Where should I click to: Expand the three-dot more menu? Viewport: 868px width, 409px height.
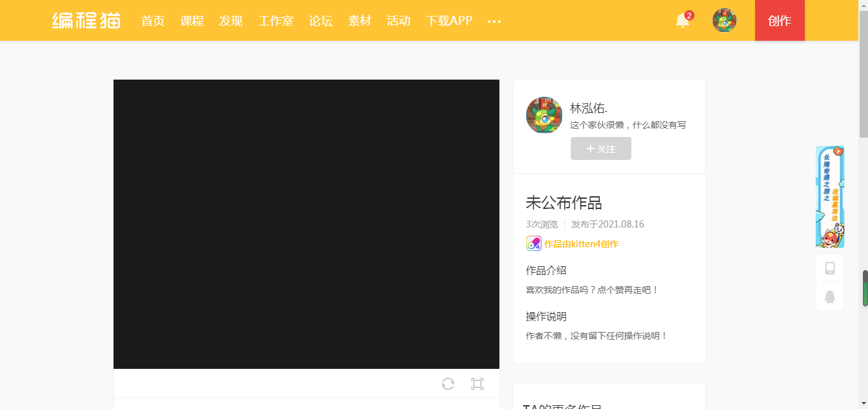coord(494,21)
